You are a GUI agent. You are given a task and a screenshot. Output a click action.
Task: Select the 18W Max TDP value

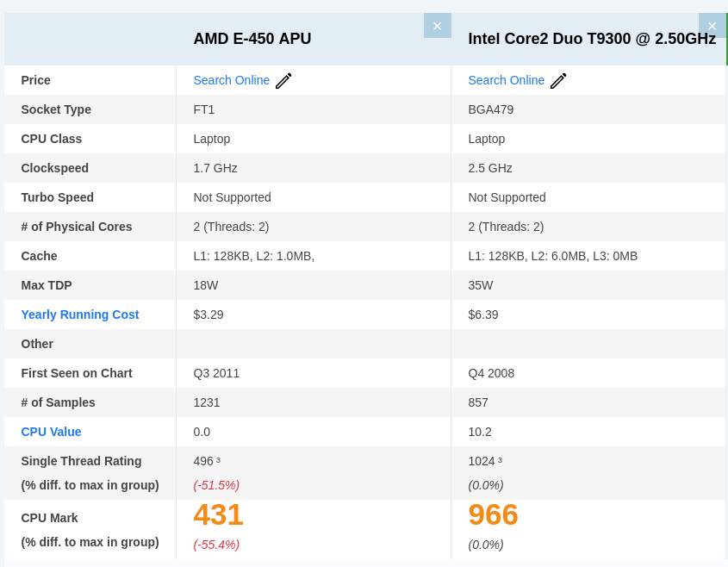[206, 285]
